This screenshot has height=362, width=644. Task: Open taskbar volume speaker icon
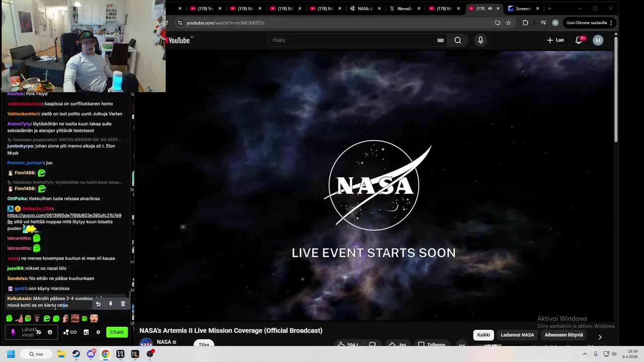(613, 354)
